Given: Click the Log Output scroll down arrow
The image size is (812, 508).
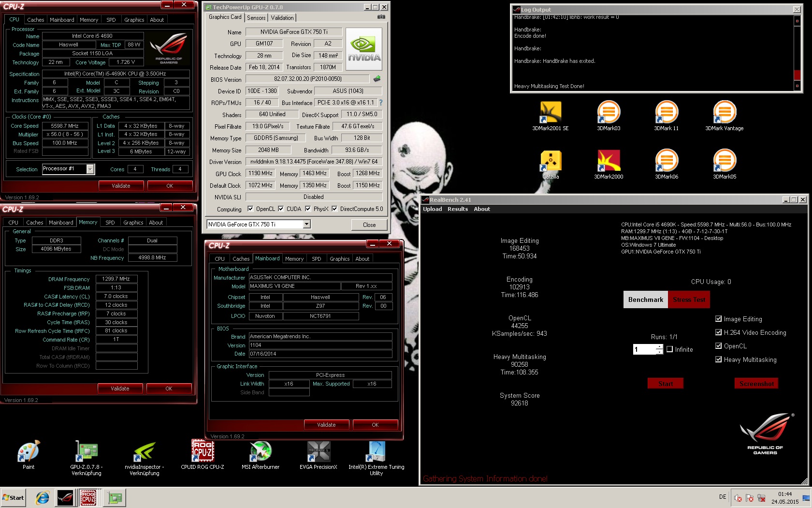Looking at the screenshot, I should 797,86.
